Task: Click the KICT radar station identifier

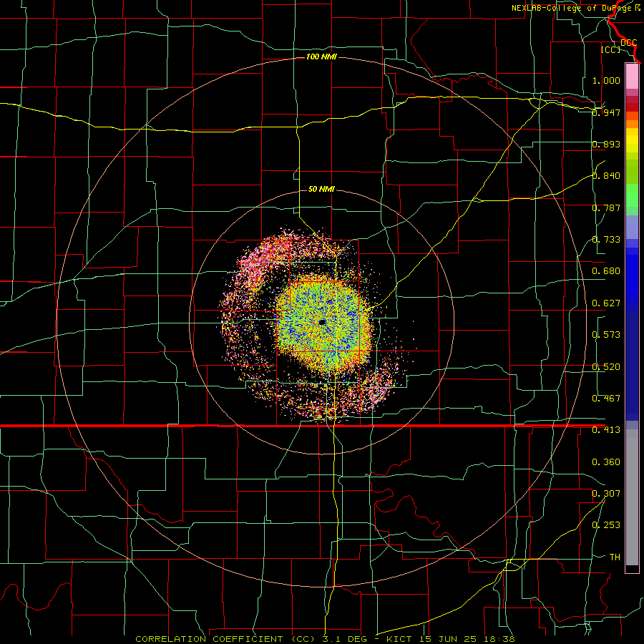Action: [x=401, y=639]
